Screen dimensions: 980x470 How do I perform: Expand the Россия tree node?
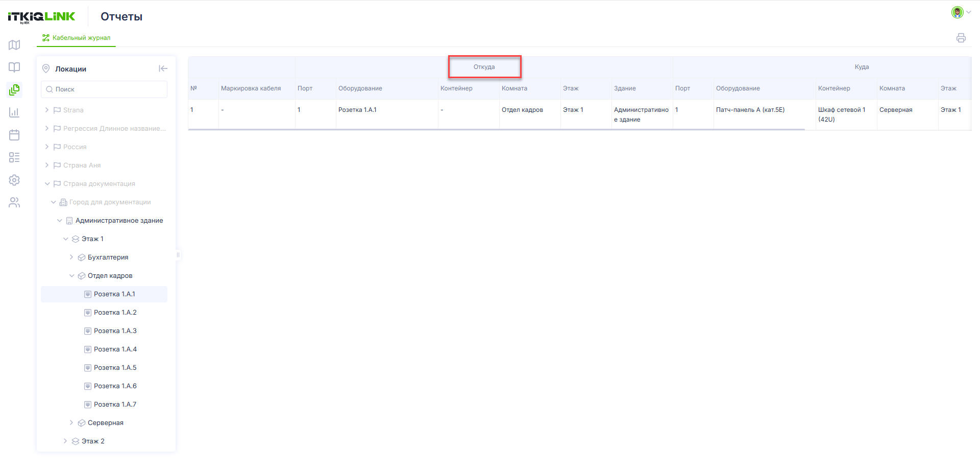[47, 147]
